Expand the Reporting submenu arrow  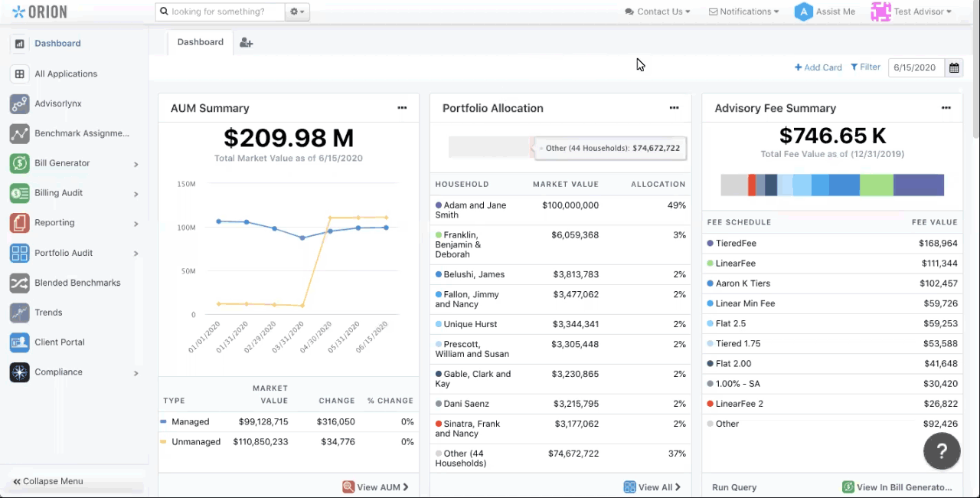(x=136, y=224)
